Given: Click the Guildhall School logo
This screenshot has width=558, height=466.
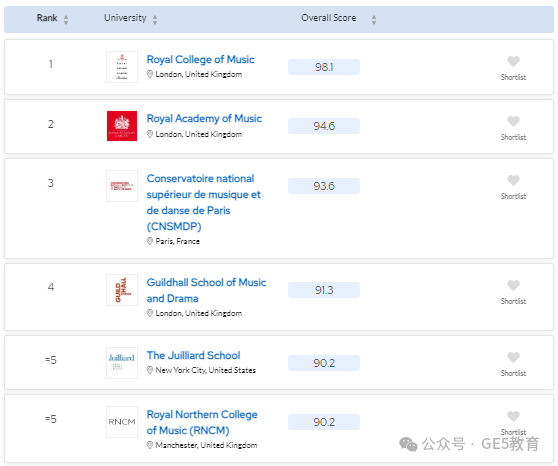Looking at the screenshot, I should click(122, 290).
